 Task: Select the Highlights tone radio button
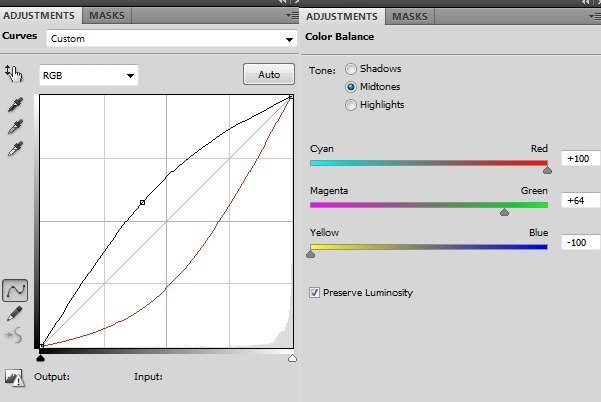(x=350, y=105)
